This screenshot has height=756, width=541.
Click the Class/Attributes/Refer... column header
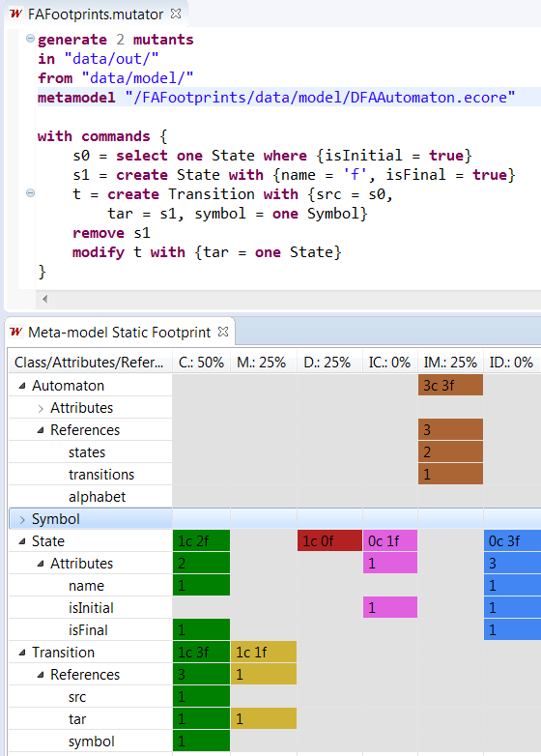90,363
